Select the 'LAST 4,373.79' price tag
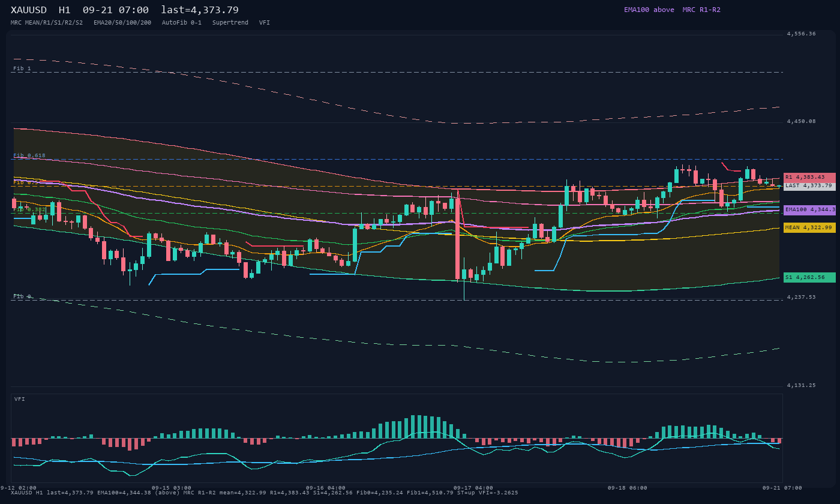840x504 pixels. point(809,186)
